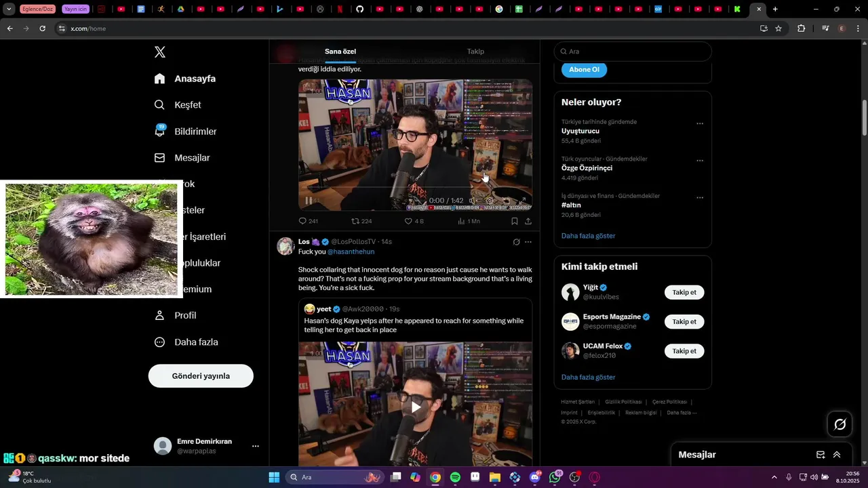Viewport: 868px width, 488px height.
Task: Enter fullscreen on the first video
Action: (523, 201)
